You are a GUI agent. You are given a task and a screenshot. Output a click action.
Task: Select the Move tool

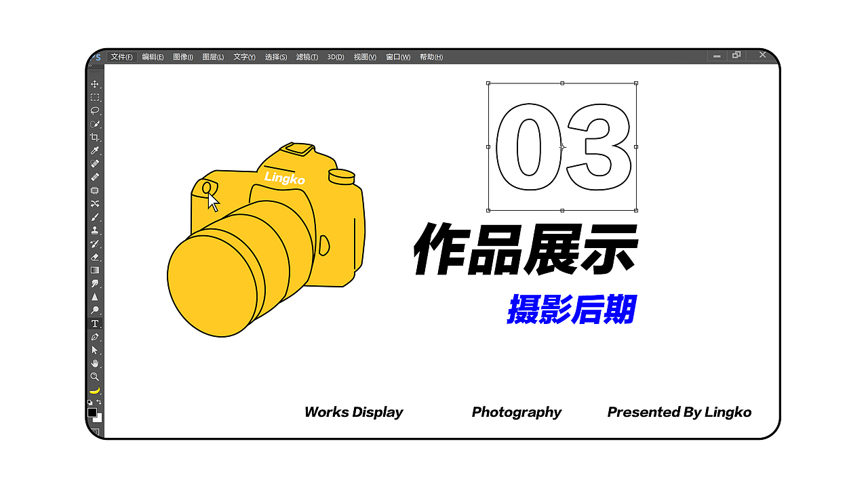point(95,83)
